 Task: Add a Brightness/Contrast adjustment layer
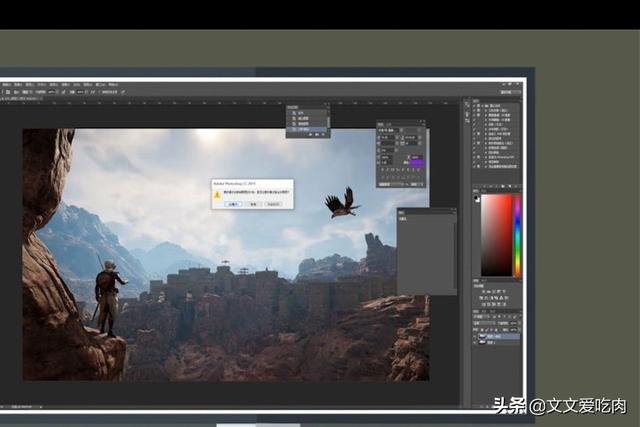pyautogui.click(x=484, y=291)
